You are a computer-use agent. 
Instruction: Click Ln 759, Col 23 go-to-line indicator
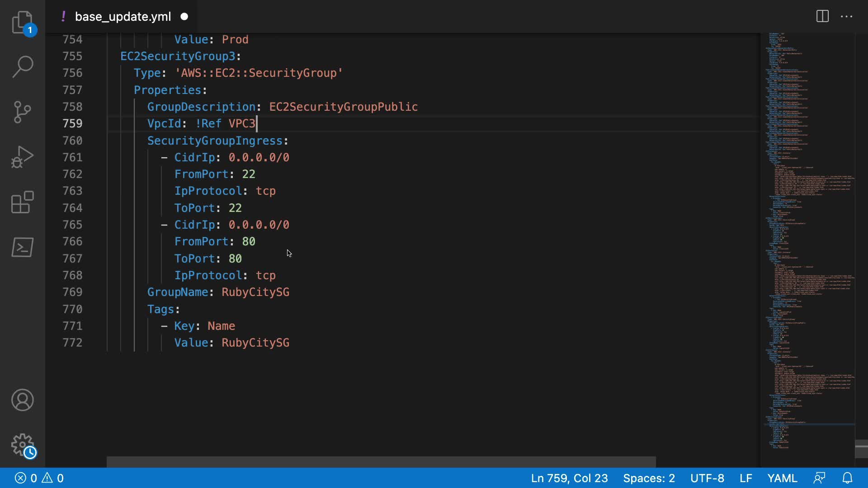click(x=569, y=478)
